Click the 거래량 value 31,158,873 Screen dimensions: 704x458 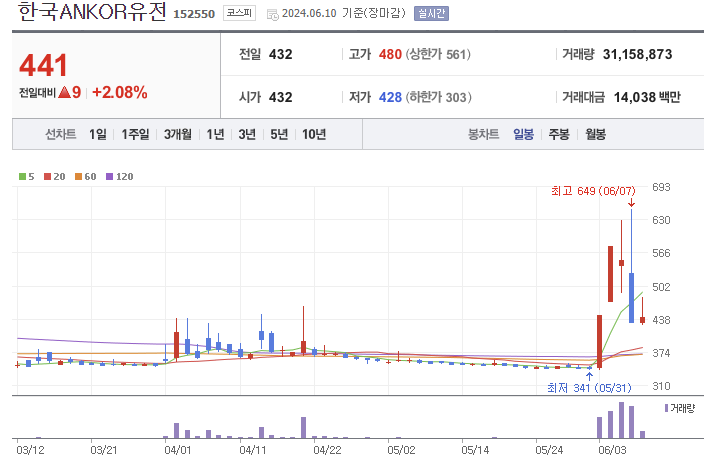point(638,54)
